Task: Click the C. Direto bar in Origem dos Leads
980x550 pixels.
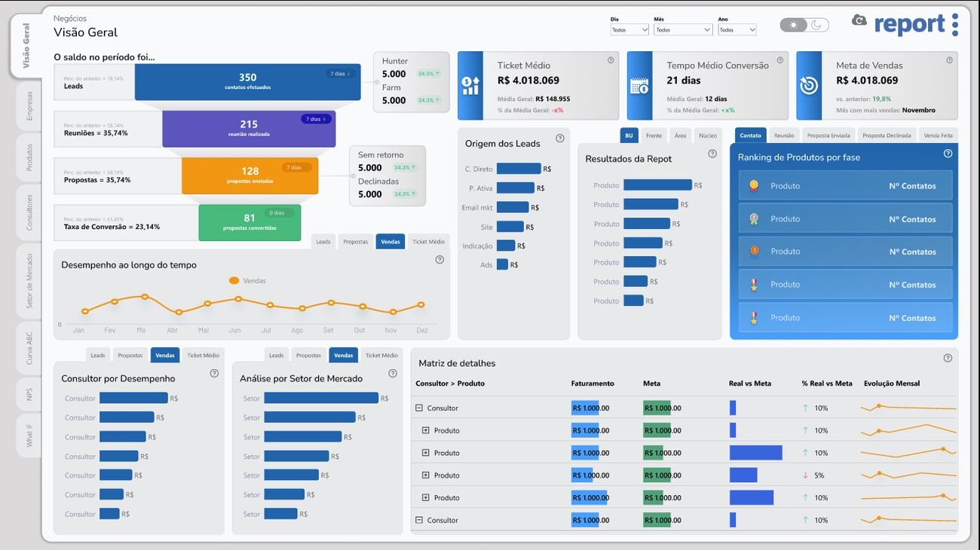Action: click(x=519, y=169)
